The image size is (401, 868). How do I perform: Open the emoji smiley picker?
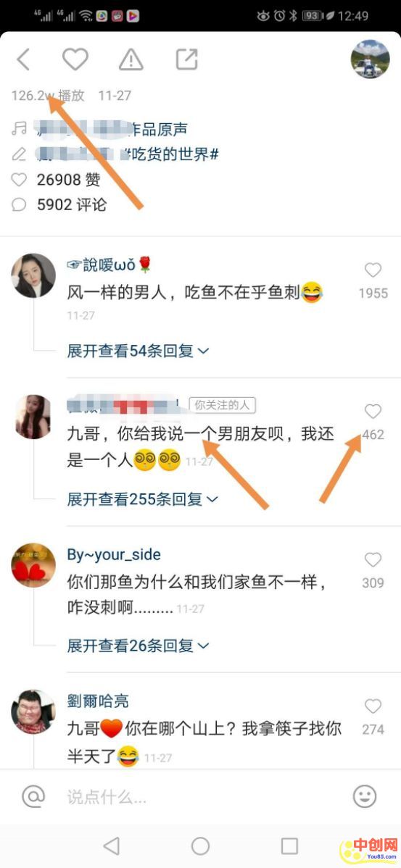[365, 796]
